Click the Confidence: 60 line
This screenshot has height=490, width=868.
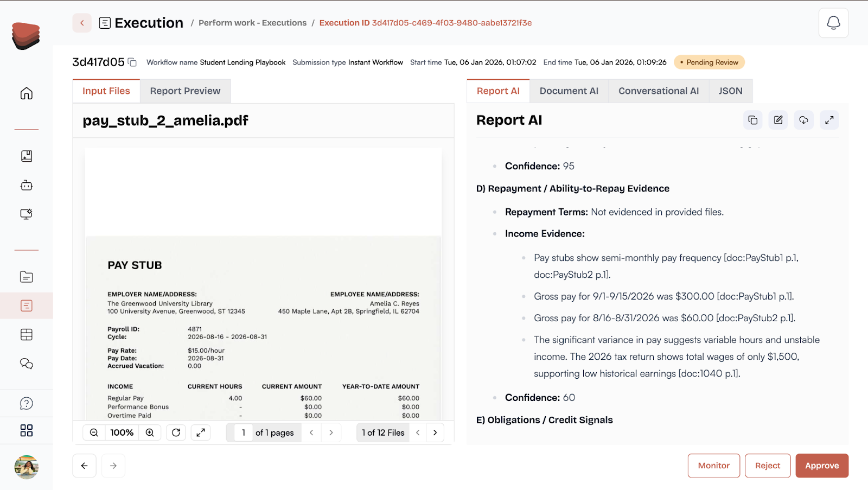[x=540, y=398]
